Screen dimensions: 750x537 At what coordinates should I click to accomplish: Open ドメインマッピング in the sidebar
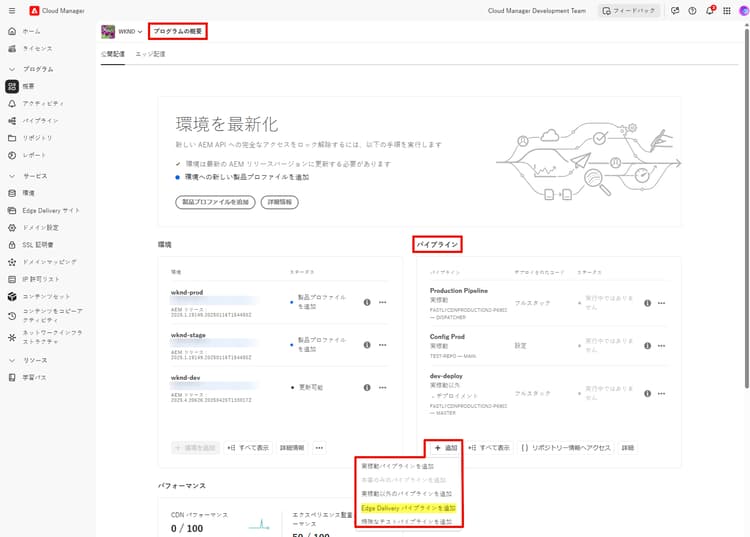point(49,262)
